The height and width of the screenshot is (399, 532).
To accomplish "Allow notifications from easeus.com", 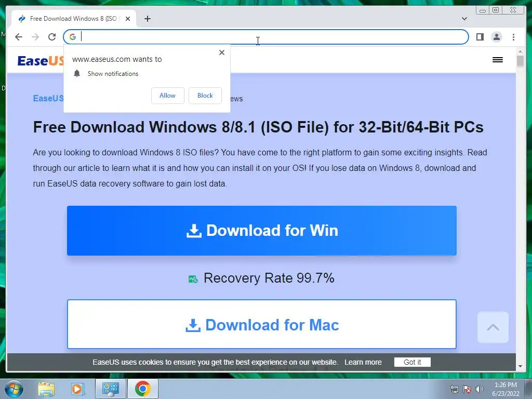I will click(168, 96).
